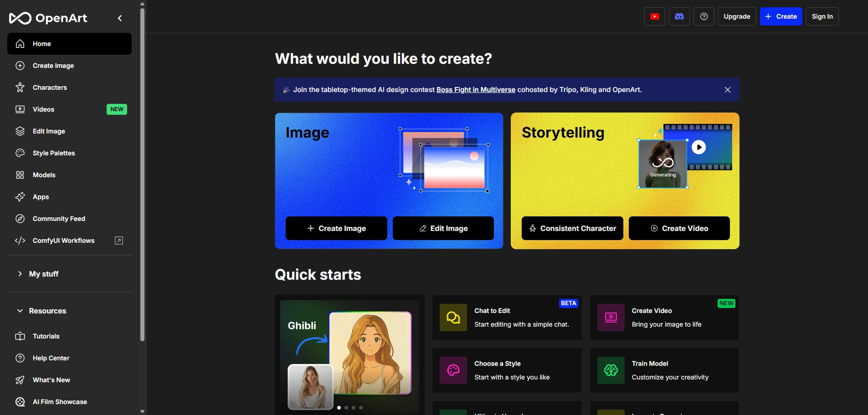Click the "Customize your creativity" text
The width and height of the screenshot is (868, 415).
[670, 377]
